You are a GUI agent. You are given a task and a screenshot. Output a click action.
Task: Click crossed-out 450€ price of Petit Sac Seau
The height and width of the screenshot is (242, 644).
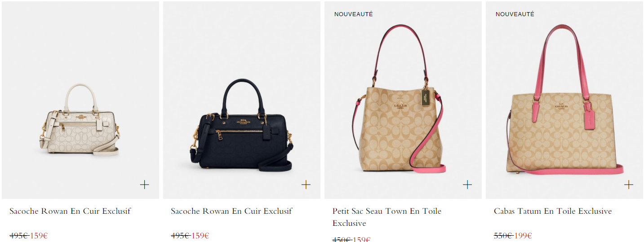click(x=342, y=239)
